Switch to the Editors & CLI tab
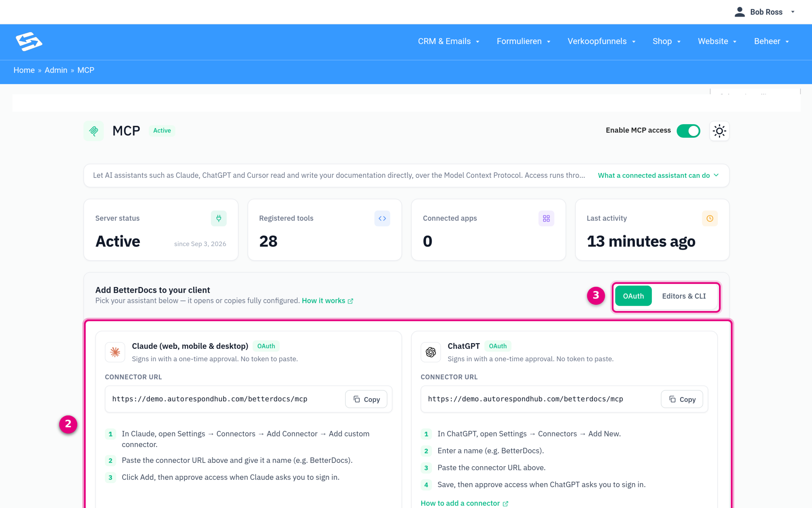The image size is (812, 508). point(684,296)
